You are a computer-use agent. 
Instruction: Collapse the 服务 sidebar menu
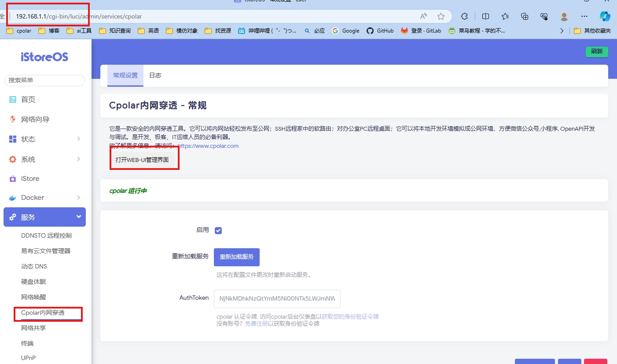(44, 217)
